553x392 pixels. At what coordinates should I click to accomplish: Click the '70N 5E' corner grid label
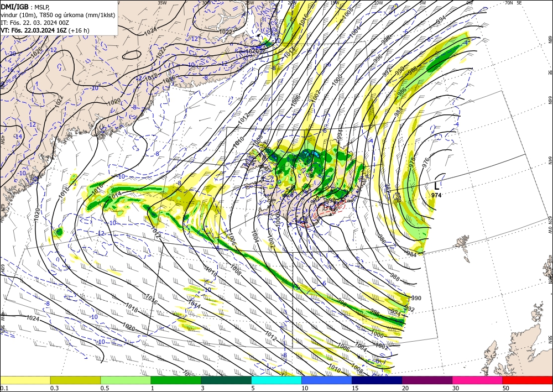513,2
